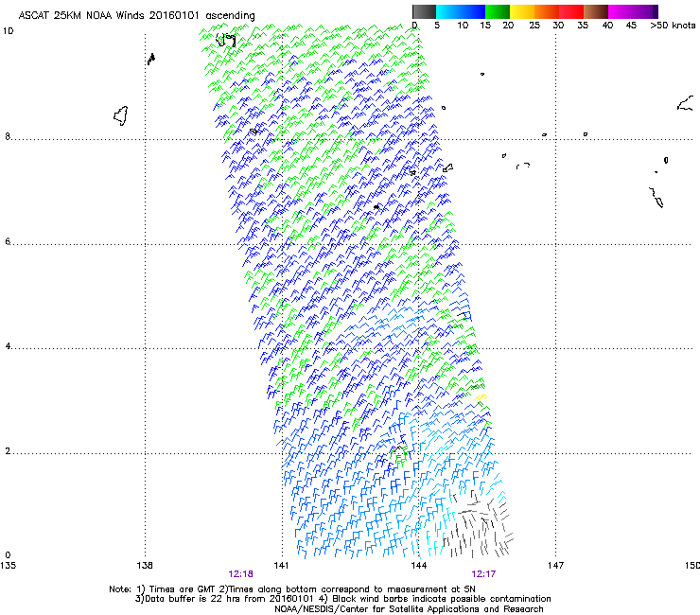Click the long island outline east of 147E

click(x=656, y=198)
